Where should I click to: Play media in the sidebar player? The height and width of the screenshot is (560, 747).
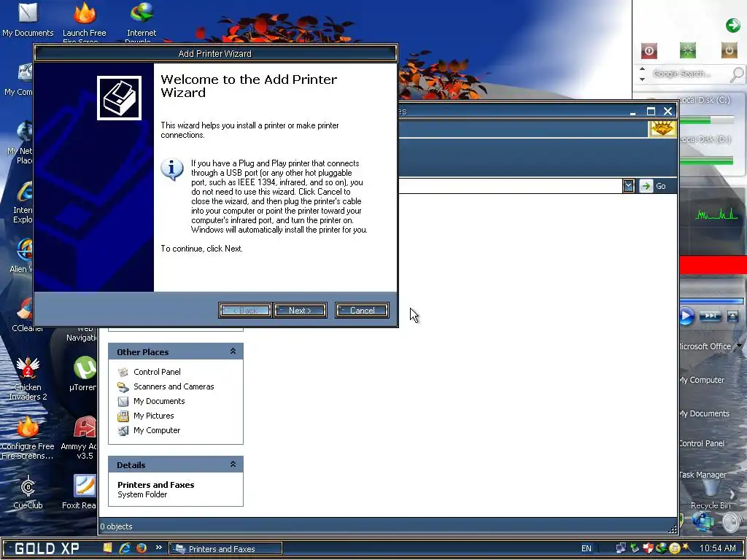coord(686,316)
